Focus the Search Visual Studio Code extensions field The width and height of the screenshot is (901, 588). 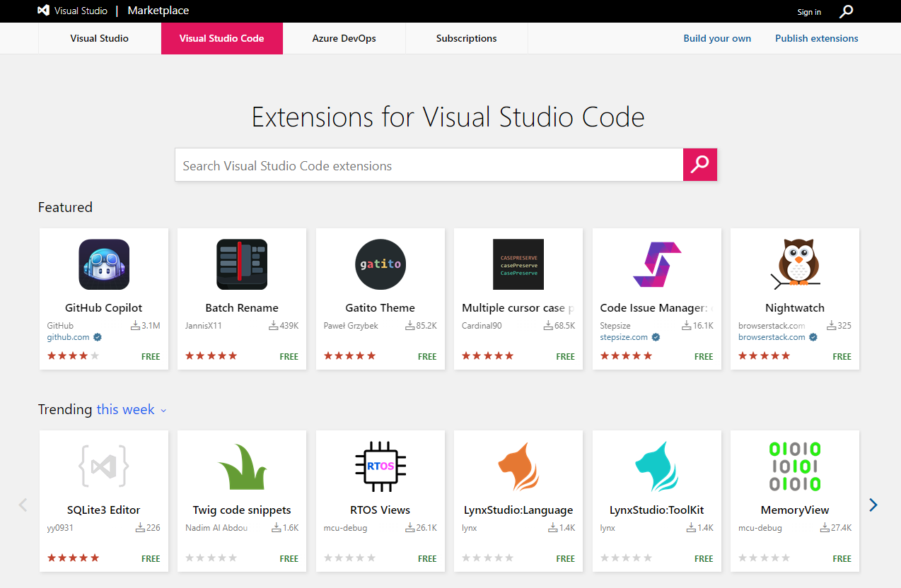(x=429, y=165)
